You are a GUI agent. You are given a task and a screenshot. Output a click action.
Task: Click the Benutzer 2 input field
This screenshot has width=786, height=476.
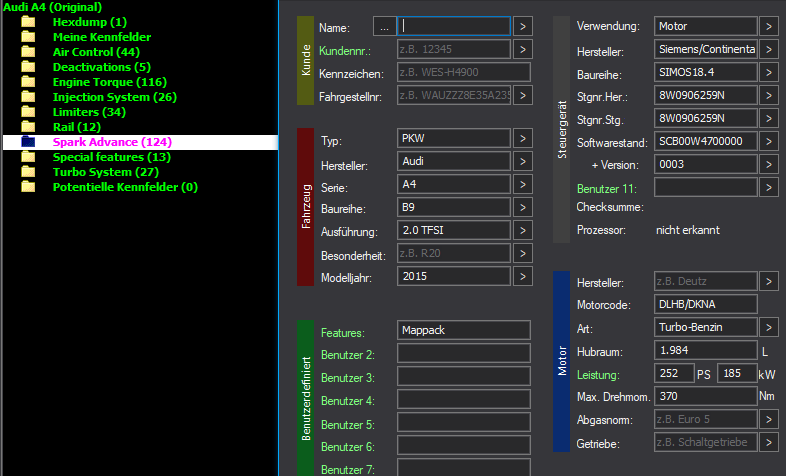pyautogui.click(x=464, y=354)
